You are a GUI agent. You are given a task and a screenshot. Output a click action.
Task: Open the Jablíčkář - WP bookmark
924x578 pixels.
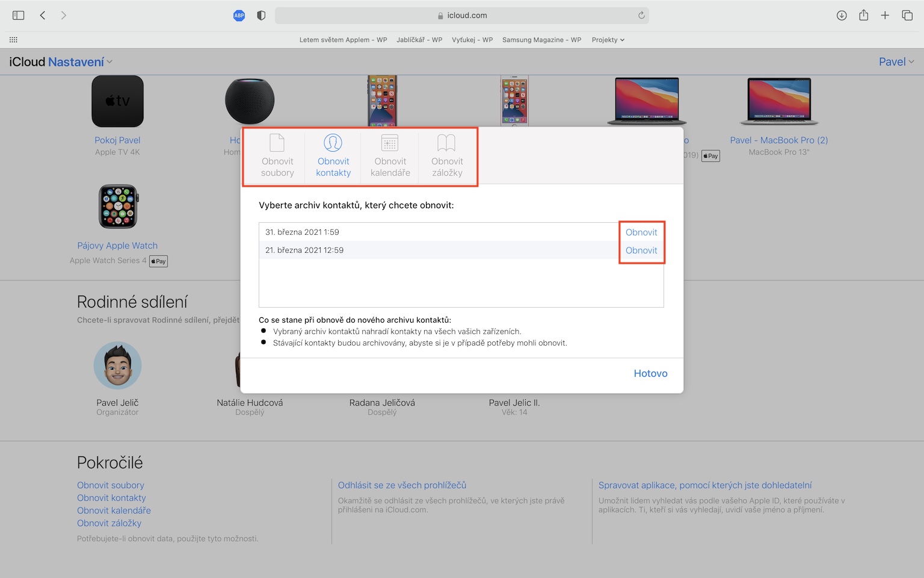[x=419, y=40]
